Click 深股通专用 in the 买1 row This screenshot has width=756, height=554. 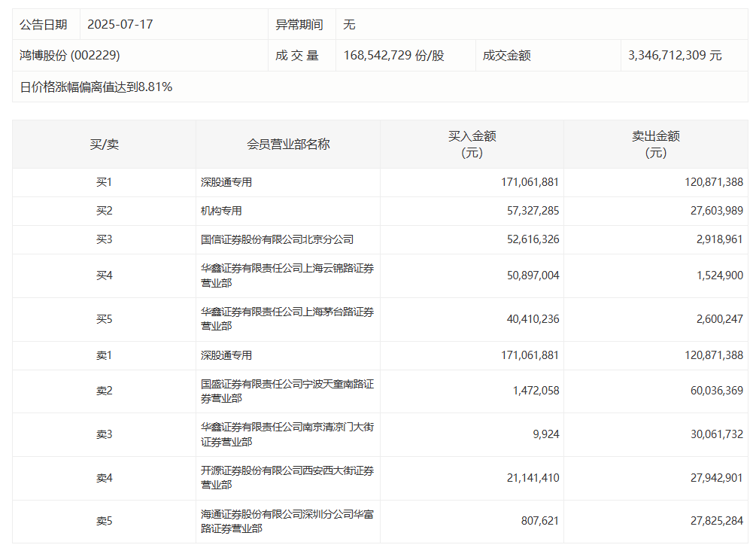coord(226,182)
